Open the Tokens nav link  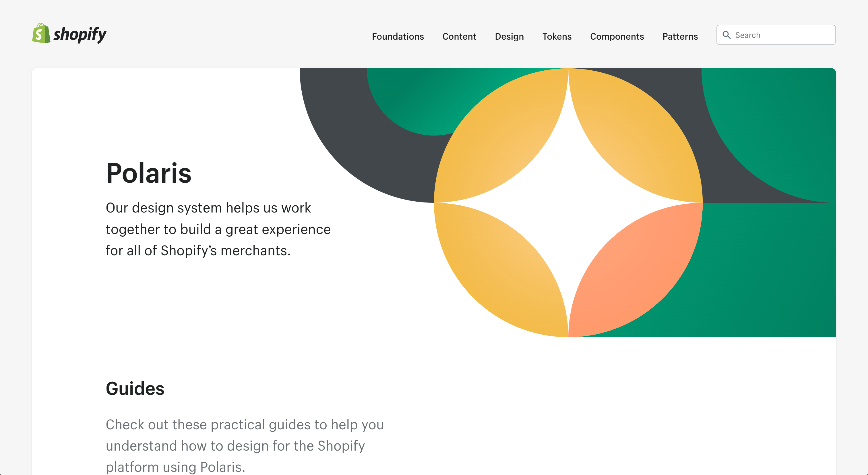tap(557, 36)
